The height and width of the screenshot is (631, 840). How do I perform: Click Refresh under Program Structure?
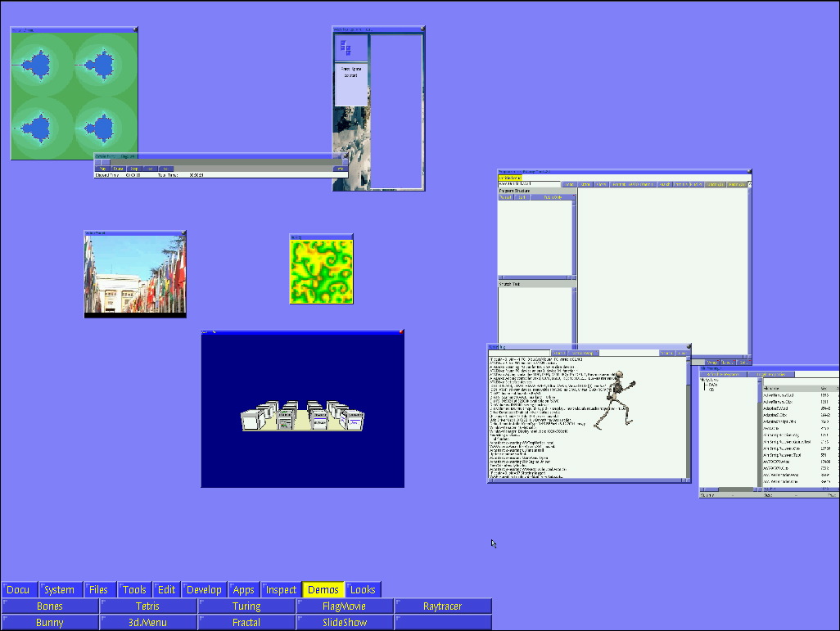click(x=506, y=197)
